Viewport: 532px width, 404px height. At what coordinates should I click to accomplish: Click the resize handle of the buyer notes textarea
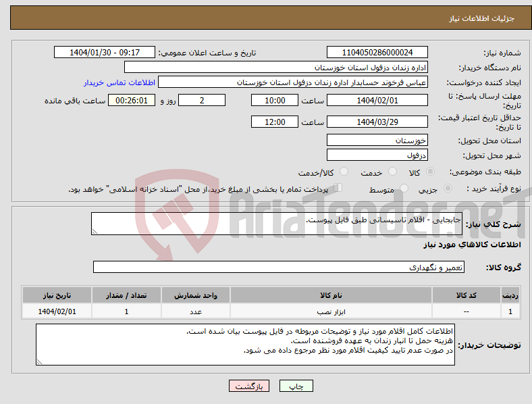pos(39,362)
